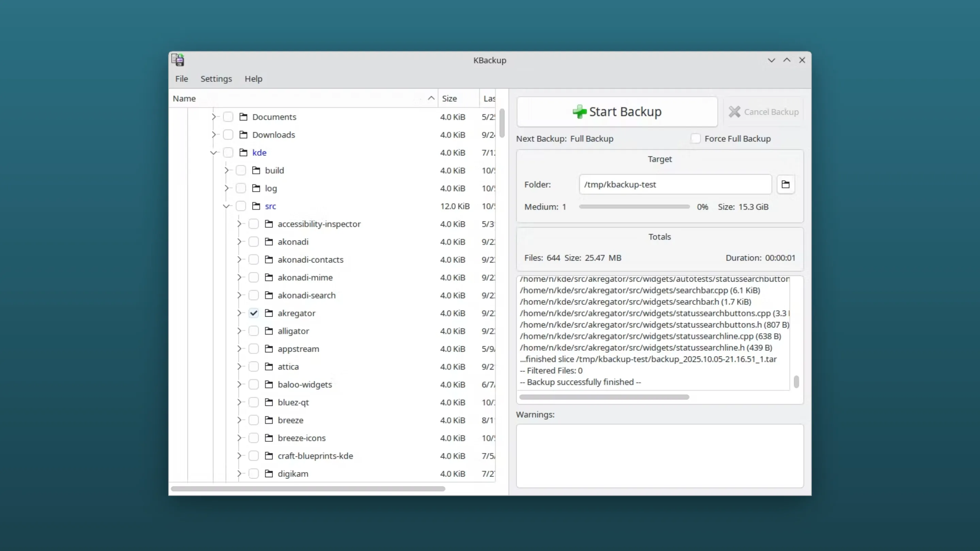The image size is (980, 551).
Task: Select the 'Backup successfully finished' log line
Action: pos(580,382)
